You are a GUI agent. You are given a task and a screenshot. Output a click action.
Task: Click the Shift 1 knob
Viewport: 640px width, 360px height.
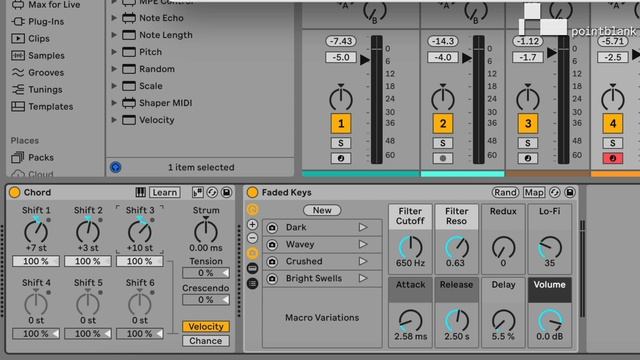[36, 231]
